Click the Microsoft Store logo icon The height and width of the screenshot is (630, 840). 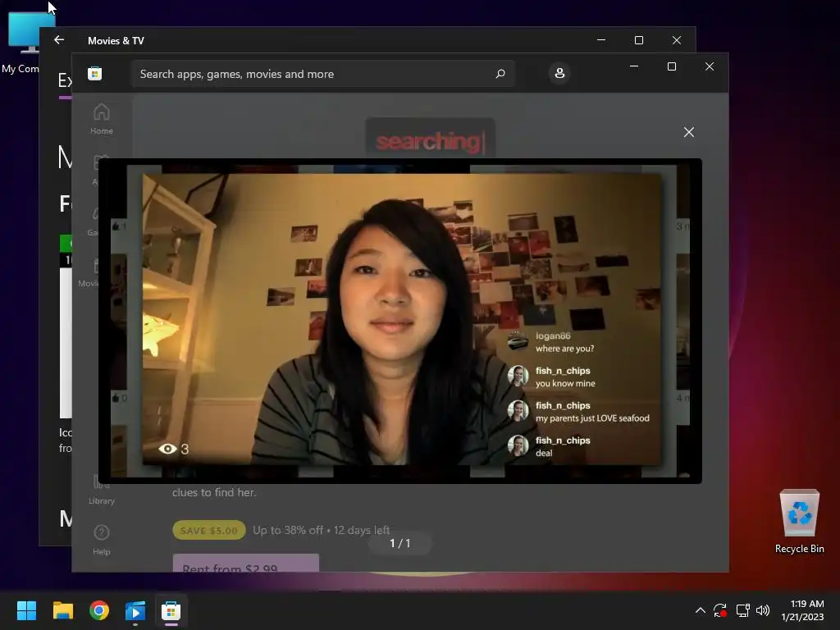point(95,73)
